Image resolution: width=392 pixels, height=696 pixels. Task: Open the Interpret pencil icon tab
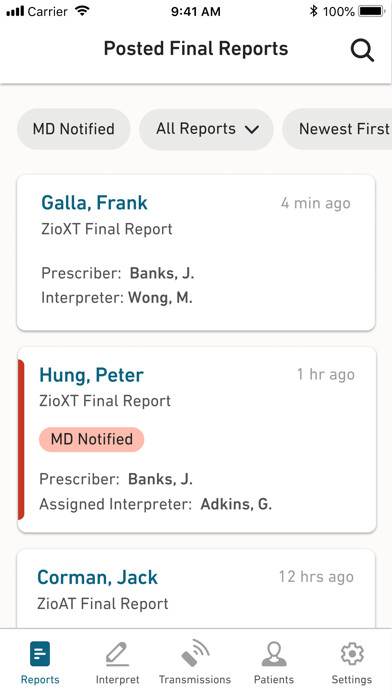pyautogui.click(x=117, y=654)
